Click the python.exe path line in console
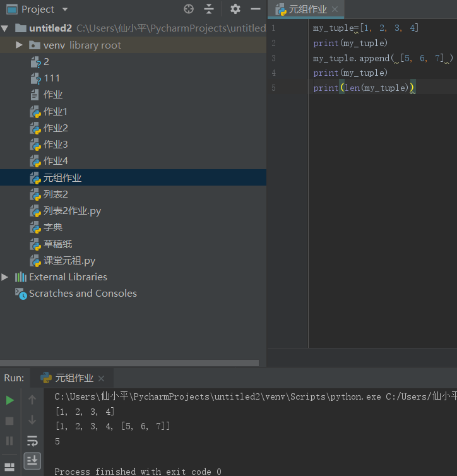Viewport: 457px width, 476px height. [256, 396]
